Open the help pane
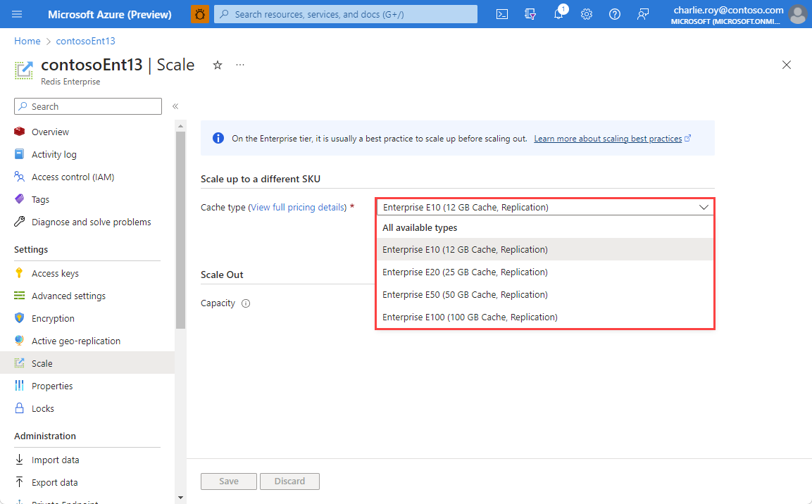This screenshot has width=812, height=504. [614, 14]
